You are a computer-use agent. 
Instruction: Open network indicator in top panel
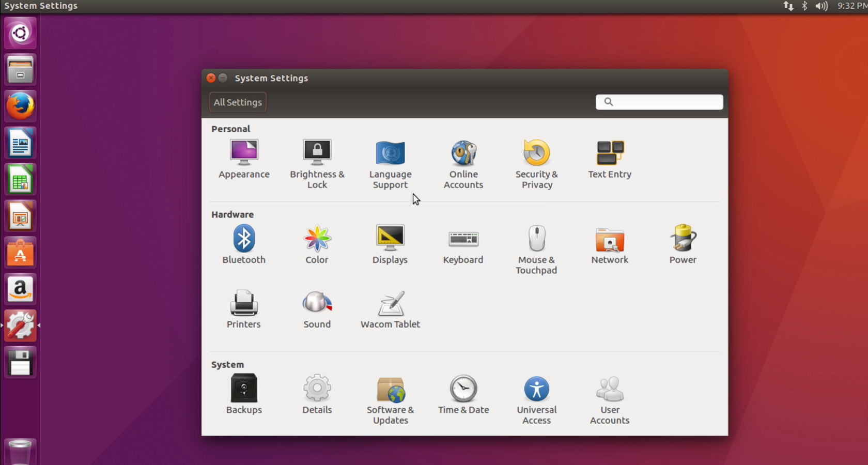pos(788,6)
